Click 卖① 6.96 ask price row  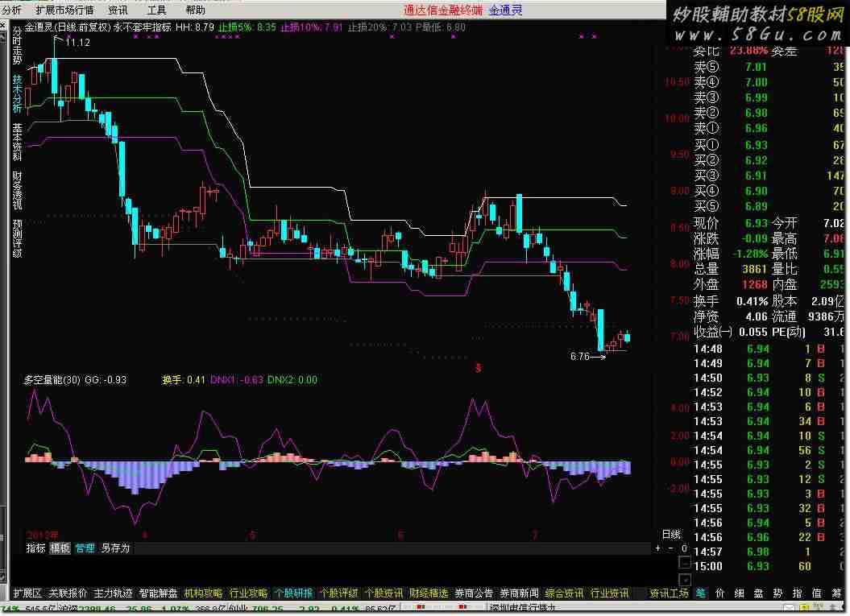point(768,128)
